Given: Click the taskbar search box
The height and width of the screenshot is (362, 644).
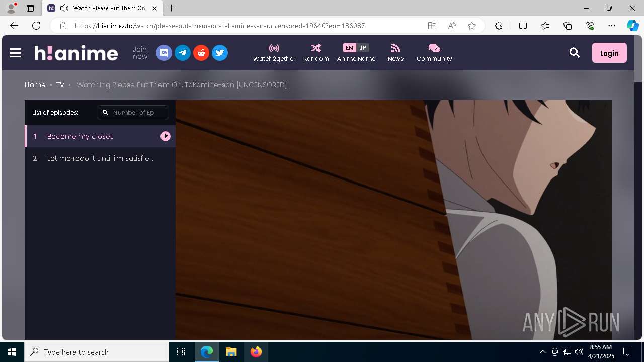Looking at the screenshot, I should click(97, 352).
